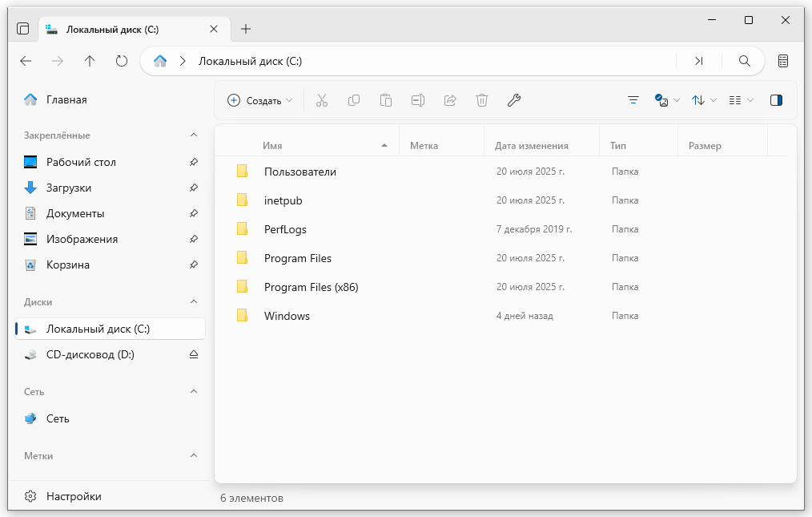Click the Paste clipboard icon
Screen dimensions: 812x517
[386, 100]
